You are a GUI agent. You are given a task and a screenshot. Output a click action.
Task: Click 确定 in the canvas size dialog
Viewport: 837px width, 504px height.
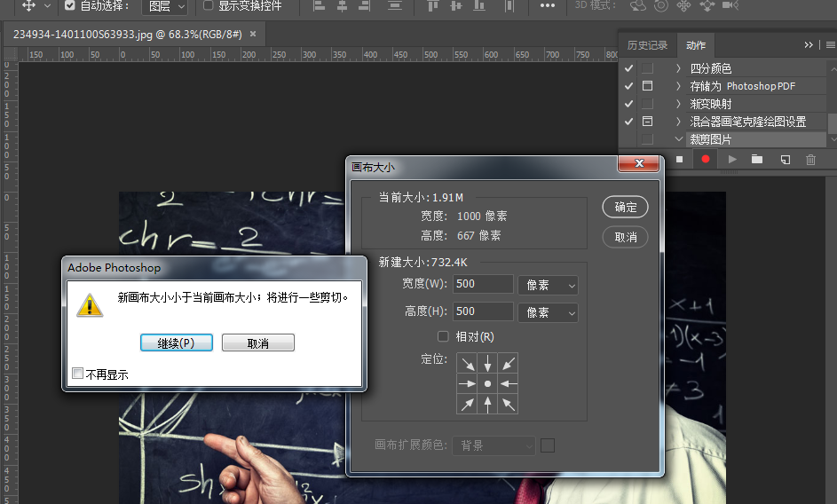[x=625, y=207]
